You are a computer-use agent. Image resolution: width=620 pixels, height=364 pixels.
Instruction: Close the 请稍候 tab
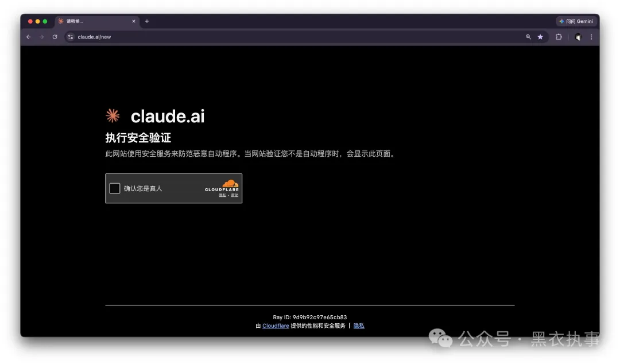tap(134, 21)
